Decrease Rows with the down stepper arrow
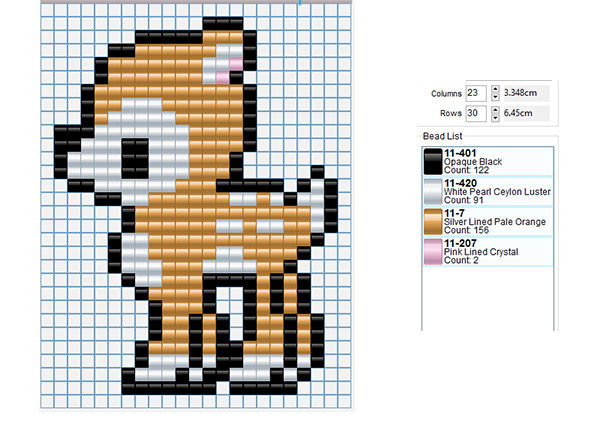The height and width of the screenshot is (440, 600). pyautogui.click(x=495, y=117)
